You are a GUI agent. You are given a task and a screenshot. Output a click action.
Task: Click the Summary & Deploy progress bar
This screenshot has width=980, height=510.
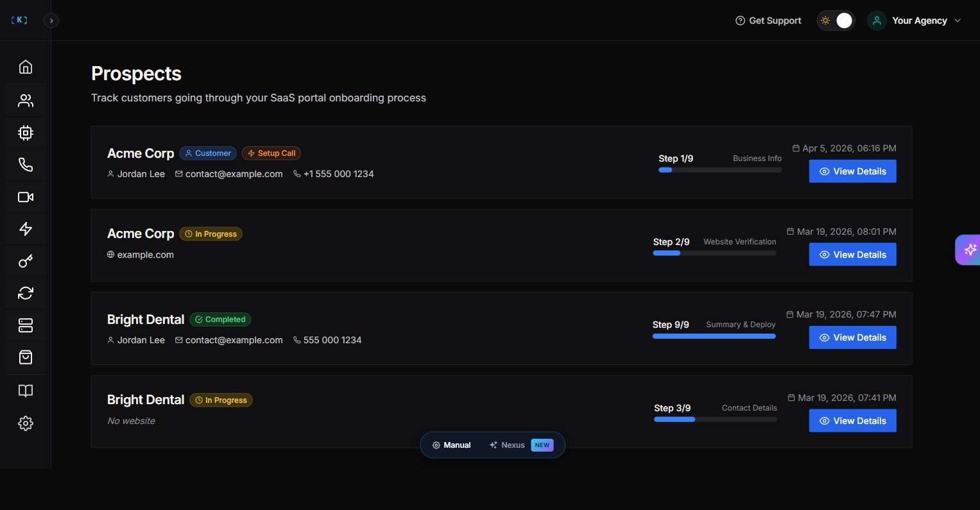(714, 336)
